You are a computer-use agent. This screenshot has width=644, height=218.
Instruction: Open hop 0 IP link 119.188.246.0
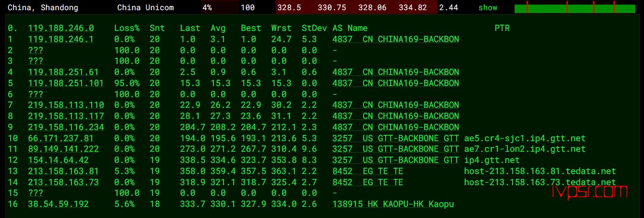[x=61, y=28]
